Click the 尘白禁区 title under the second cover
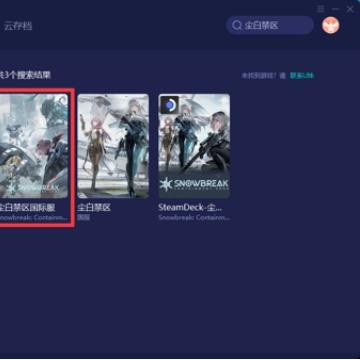The image size is (360, 360). coord(94,208)
